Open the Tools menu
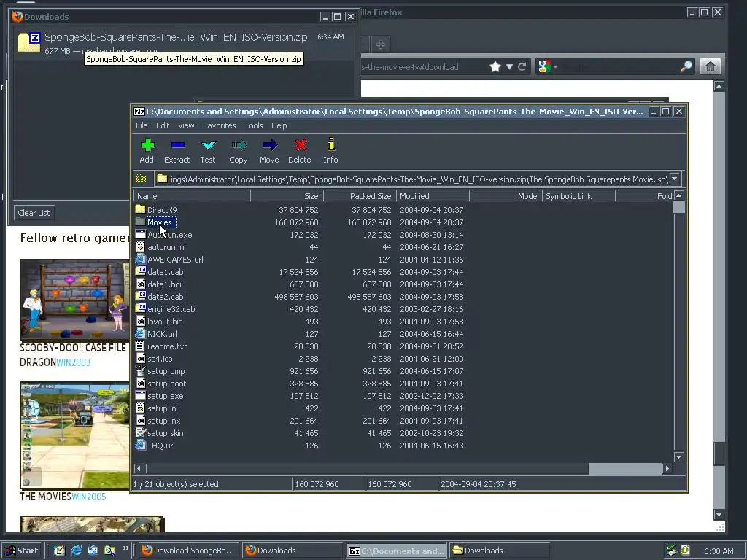 coord(253,125)
